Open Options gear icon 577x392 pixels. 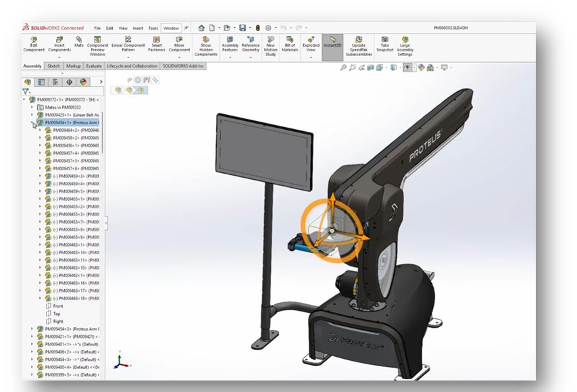268,28
